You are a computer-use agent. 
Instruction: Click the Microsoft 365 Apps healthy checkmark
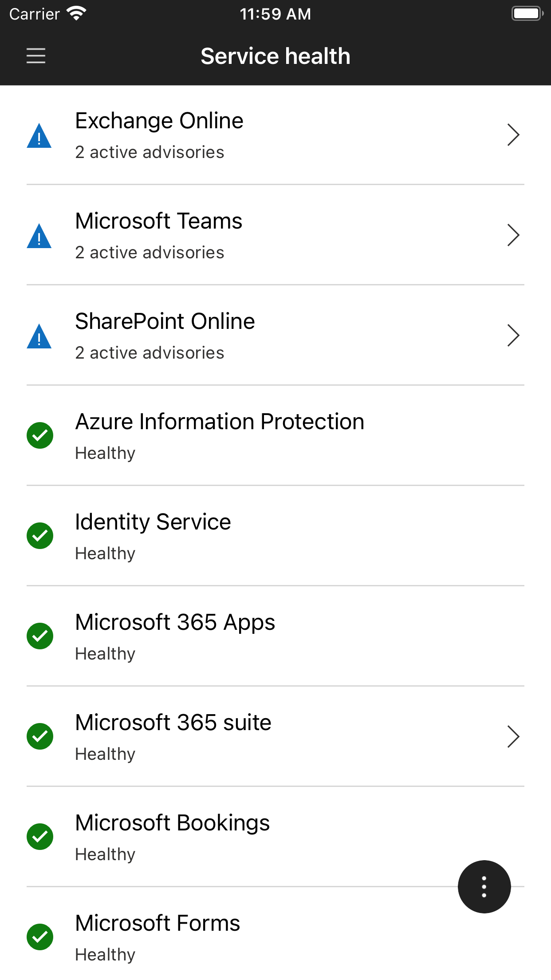click(40, 636)
